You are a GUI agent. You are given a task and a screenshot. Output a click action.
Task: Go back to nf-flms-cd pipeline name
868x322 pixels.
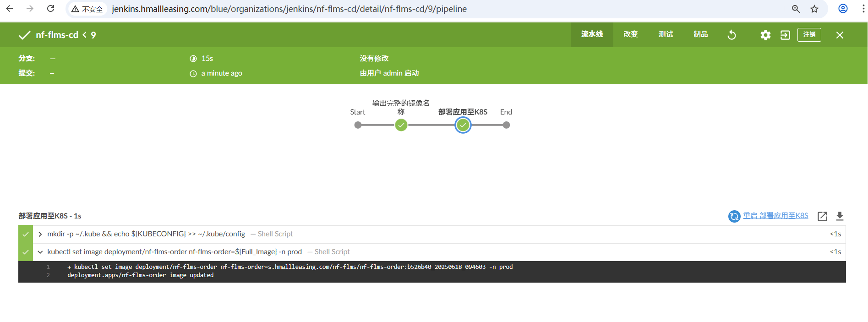point(57,35)
